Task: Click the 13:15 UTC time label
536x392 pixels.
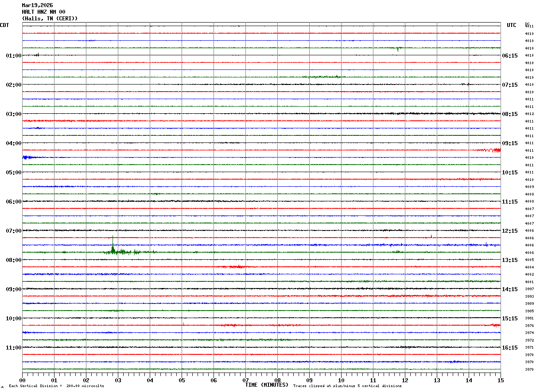Action: 510,260
